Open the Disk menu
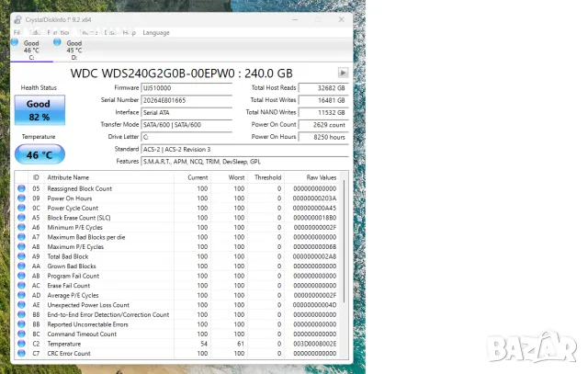Viewport: 588px width, 374px height. [110, 33]
